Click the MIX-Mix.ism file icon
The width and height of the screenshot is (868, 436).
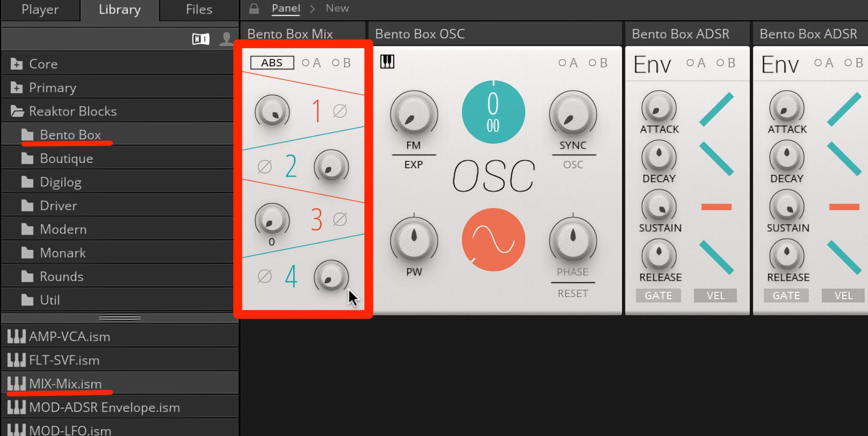pyautogui.click(x=17, y=384)
